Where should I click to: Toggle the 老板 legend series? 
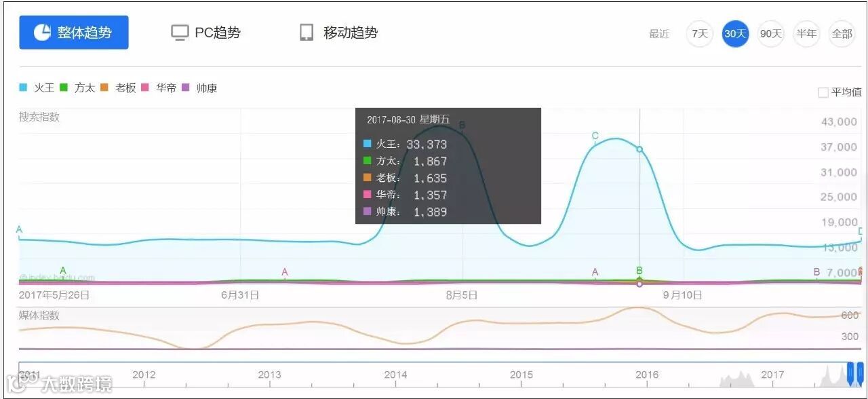click(118, 88)
